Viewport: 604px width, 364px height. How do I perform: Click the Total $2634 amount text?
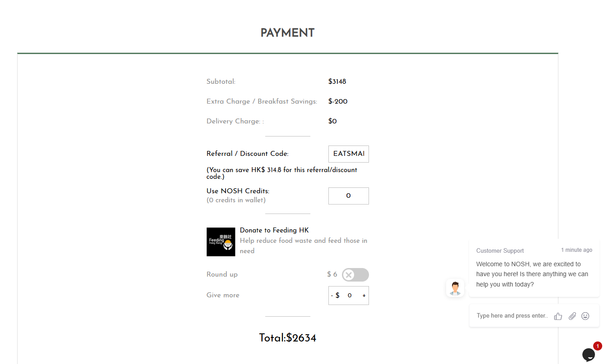click(287, 338)
